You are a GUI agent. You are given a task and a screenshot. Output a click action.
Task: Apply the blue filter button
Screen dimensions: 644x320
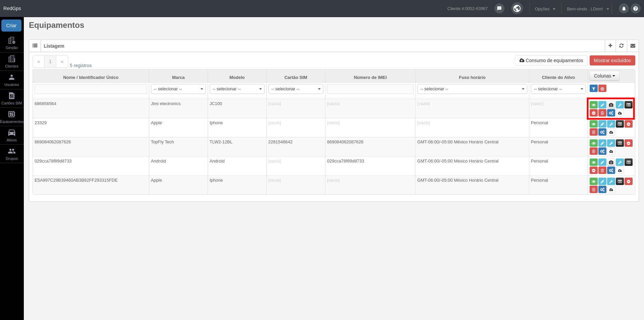click(594, 89)
